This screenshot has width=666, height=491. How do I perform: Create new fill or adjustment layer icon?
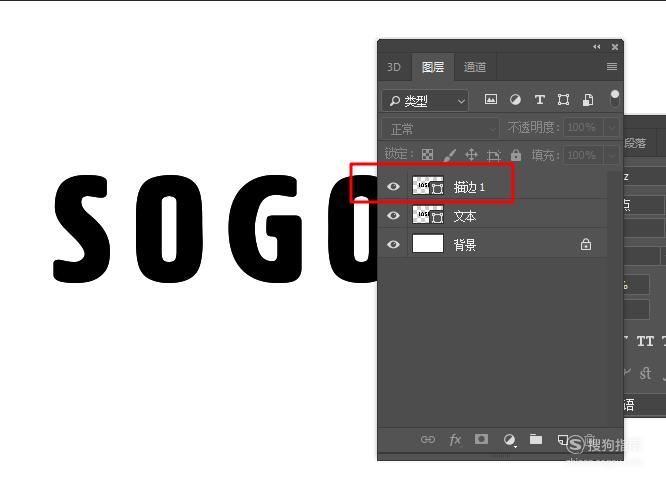click(x=509, y=440)
